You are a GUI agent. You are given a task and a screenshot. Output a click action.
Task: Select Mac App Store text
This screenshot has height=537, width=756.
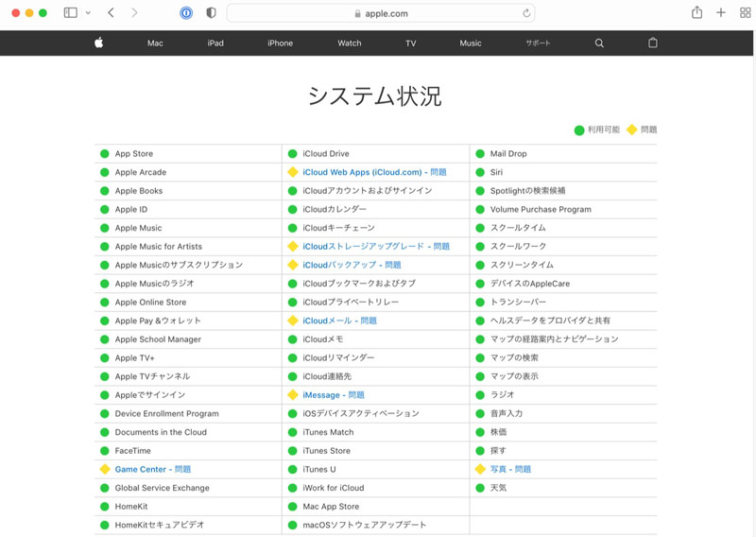pos(332,507)
